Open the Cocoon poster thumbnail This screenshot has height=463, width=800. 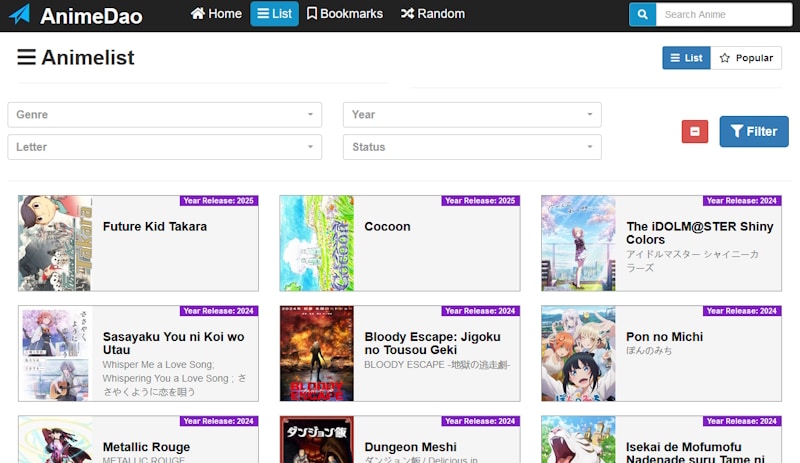click(317, 243)
